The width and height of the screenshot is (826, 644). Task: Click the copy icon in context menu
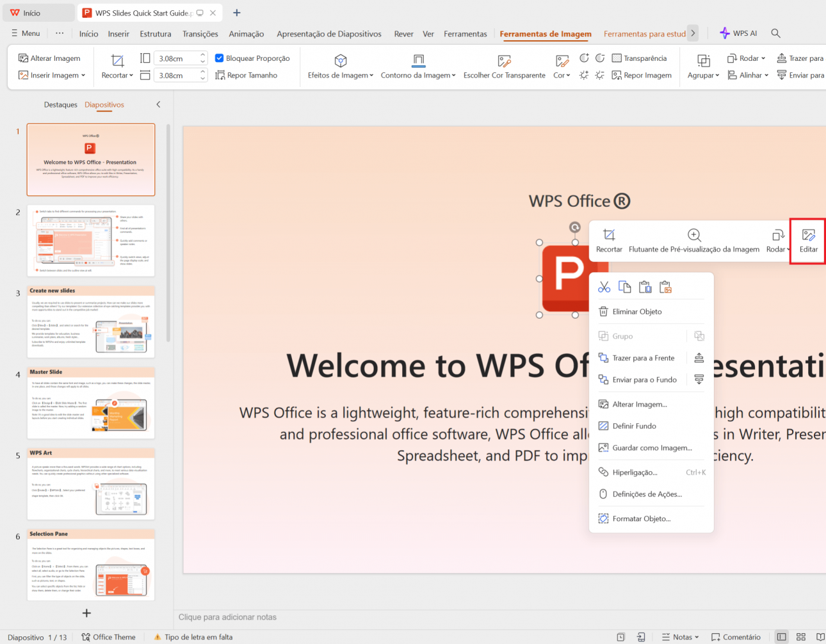624,287
